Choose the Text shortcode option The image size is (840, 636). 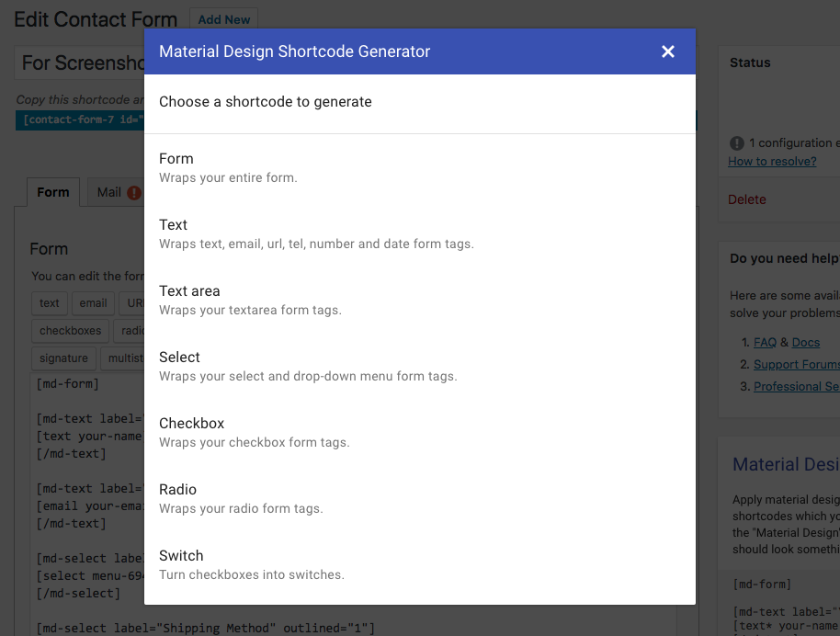click(x=419, y=233)
